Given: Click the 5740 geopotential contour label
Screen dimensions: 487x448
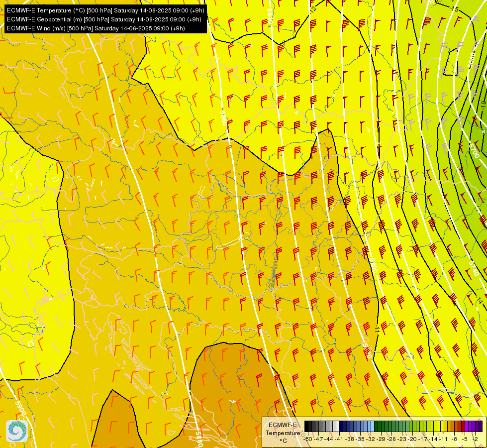Looking at the screenshot, I should (474, 268).
